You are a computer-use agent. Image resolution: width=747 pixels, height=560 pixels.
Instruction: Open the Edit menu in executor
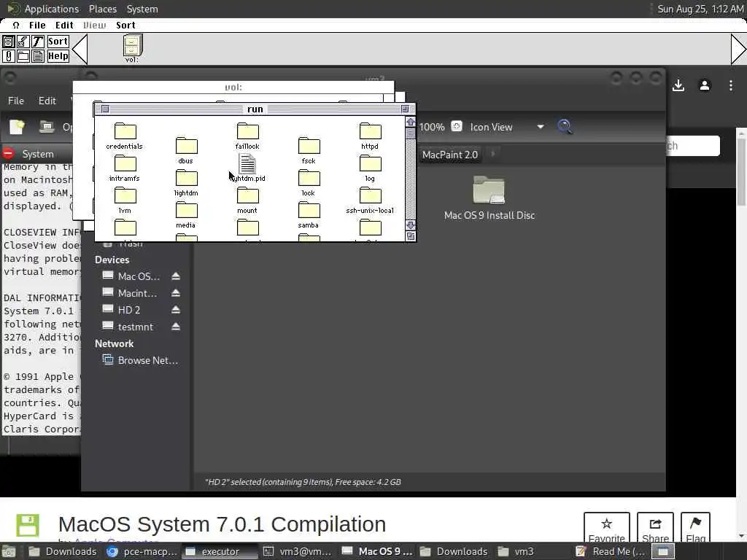(x=64, y=26)
